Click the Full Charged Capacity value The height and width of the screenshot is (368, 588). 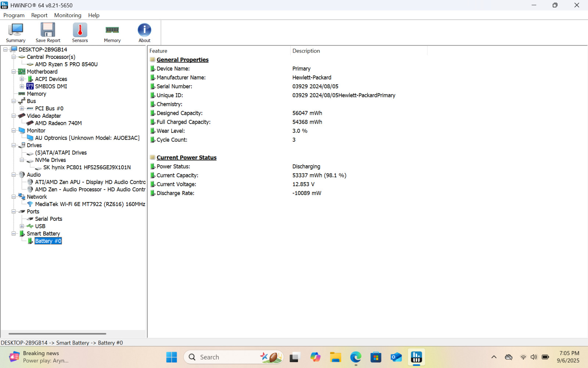[307, 122]
